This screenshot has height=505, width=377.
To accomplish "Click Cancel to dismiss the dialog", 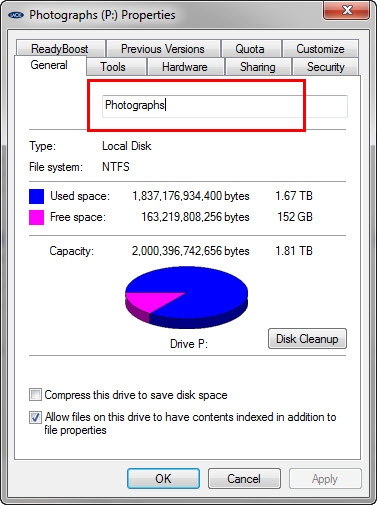I will click(x=244, y=479).
